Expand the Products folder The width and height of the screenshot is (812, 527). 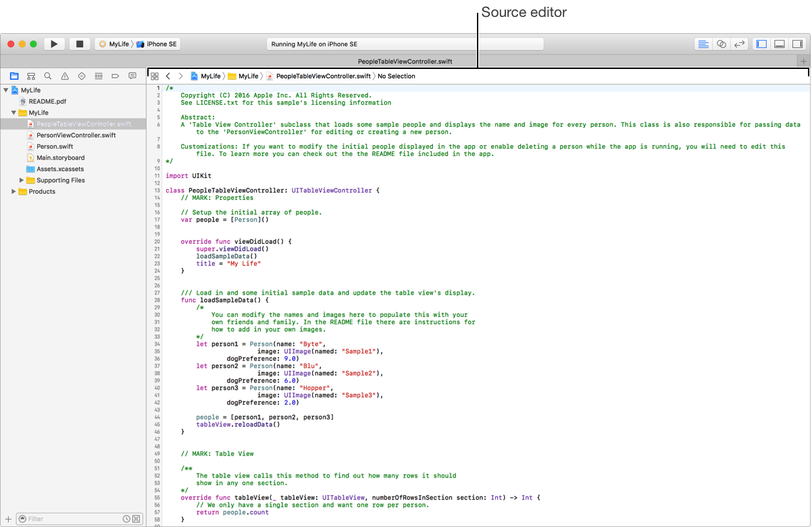14,192
